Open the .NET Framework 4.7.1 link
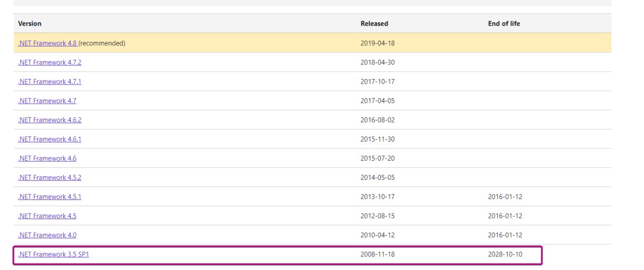644x270 pixels. tap(50, 82)
